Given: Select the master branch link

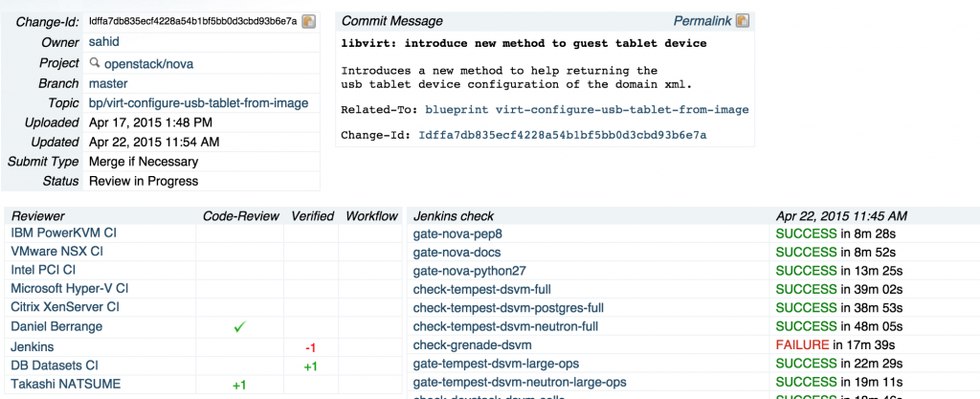Looking at the screenshot, I should point(108,83).
